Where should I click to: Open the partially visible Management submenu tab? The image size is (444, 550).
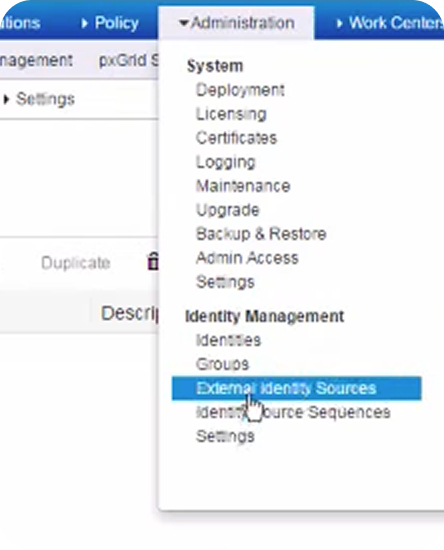(36, 60)
